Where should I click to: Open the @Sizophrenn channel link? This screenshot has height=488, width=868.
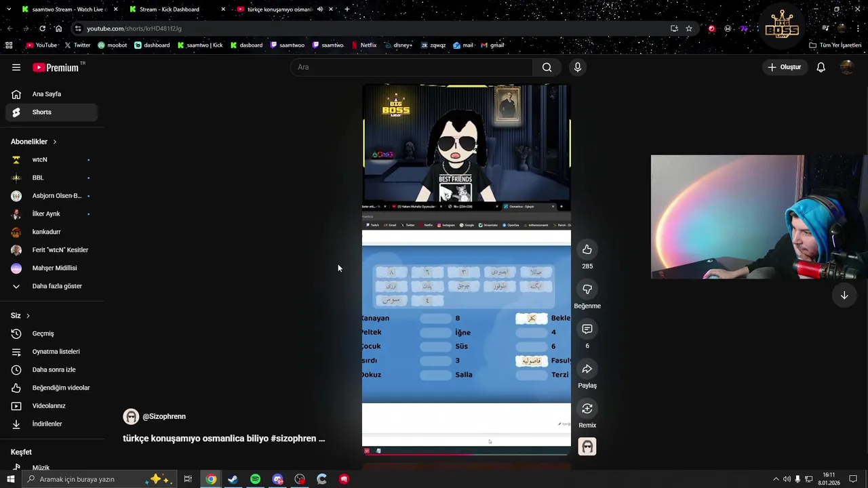(x=163, y=417)
